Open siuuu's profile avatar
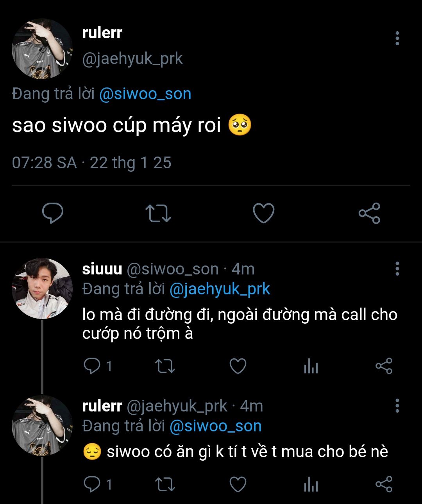The width and height of the screenshot is (422, 504). 42,289
